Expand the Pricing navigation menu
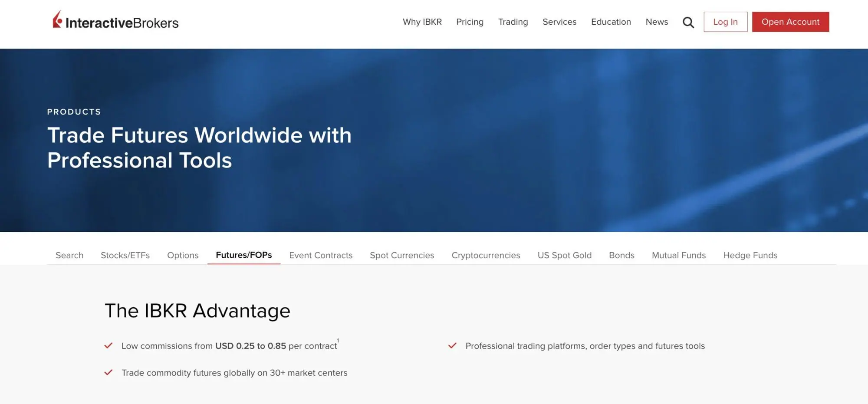 pyautogui.click(x=470, y=22)
